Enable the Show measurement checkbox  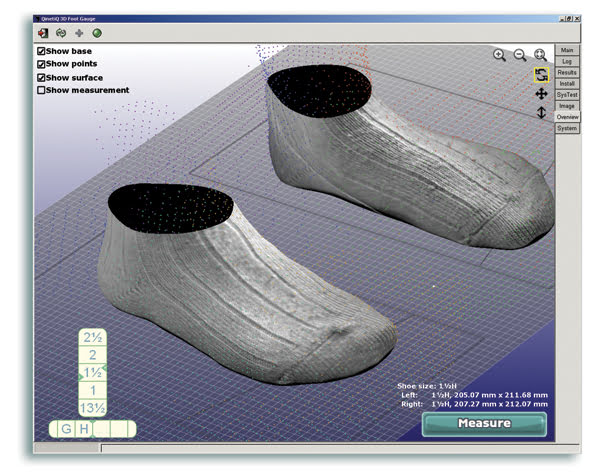pos(41,90)
